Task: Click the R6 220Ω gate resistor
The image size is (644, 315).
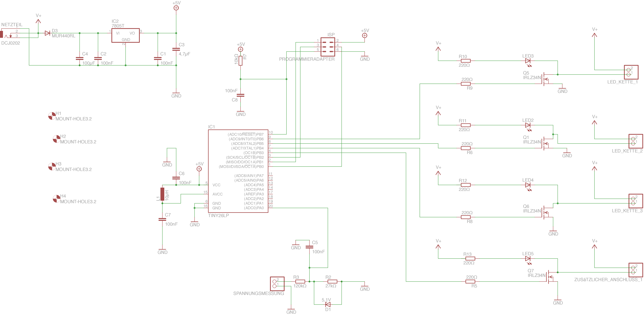Action: click(465, 148)
